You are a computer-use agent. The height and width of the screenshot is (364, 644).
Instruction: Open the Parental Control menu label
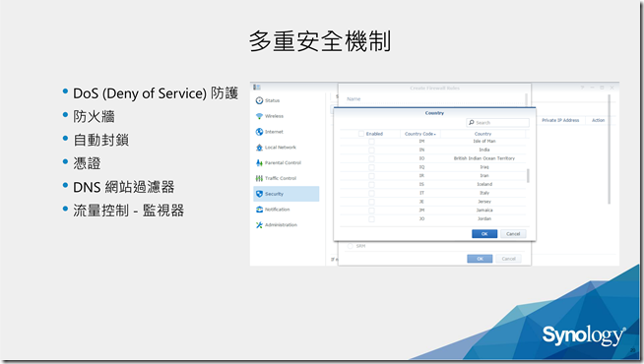(x=283, y=163)
